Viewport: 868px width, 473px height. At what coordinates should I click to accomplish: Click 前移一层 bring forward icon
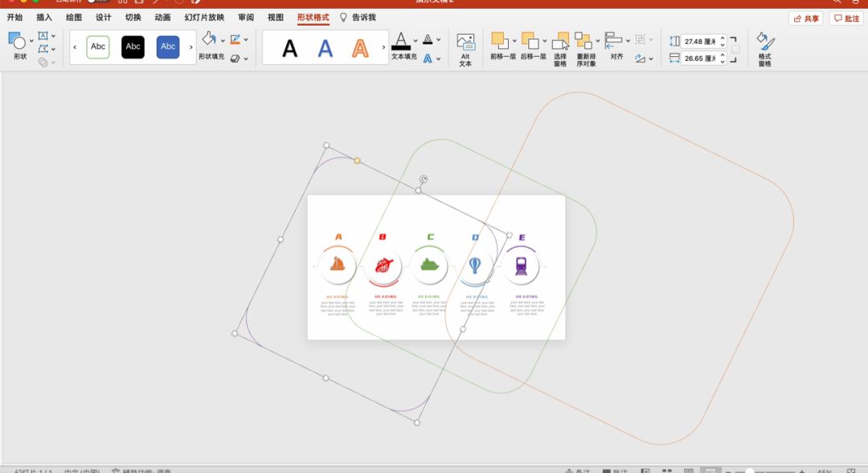point(499,40)
